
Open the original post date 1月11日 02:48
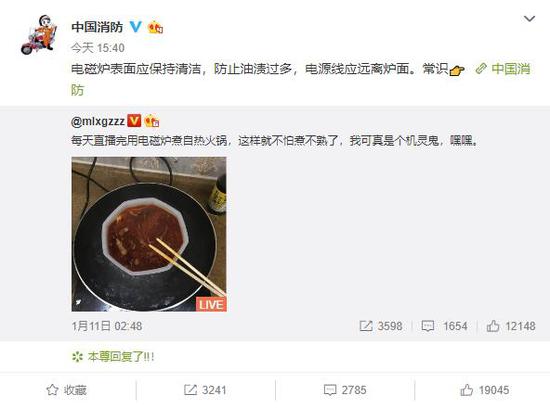(107, 326)
